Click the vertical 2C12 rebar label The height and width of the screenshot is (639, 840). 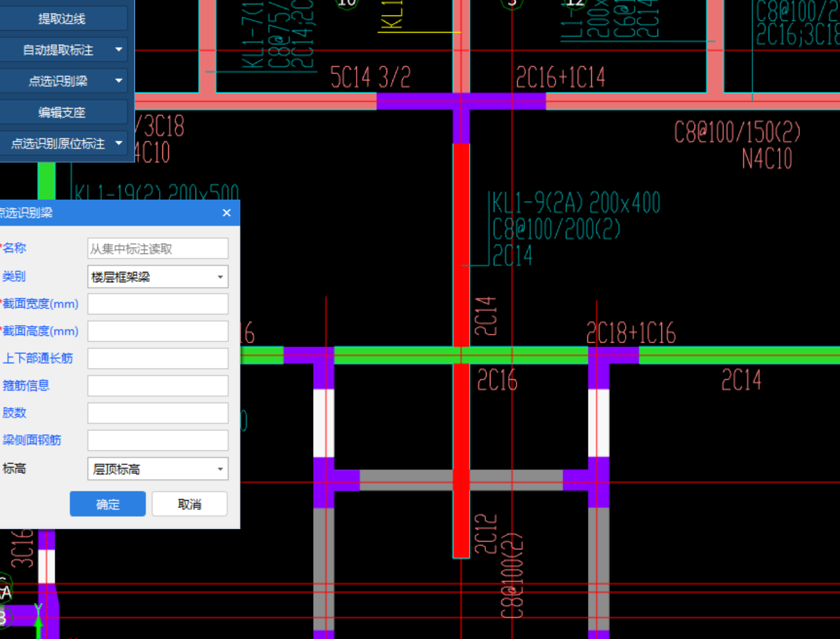[486, 534]
